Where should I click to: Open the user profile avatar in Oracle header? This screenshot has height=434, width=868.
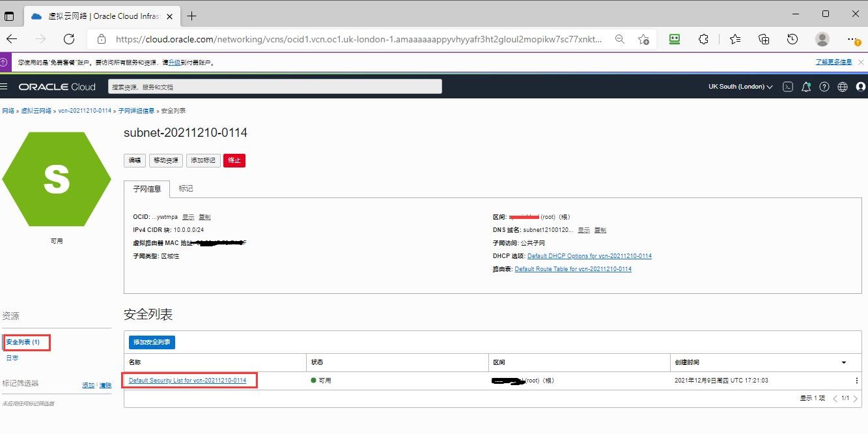coord(861,87)
